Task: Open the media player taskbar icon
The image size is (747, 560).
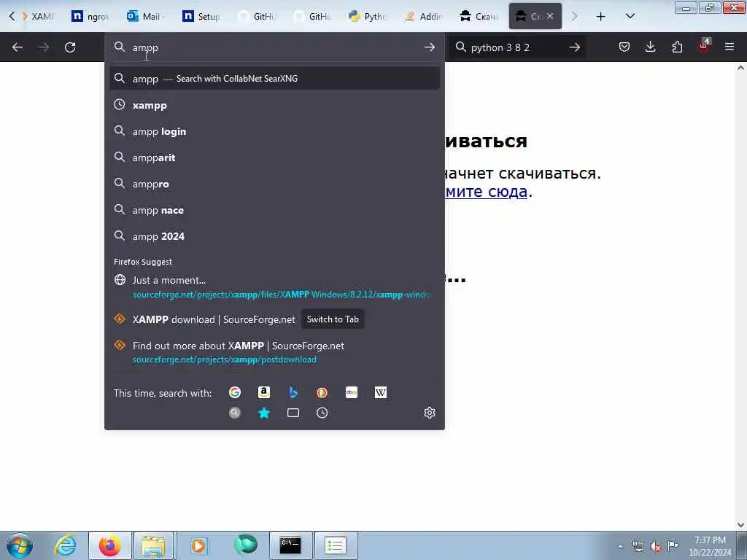Action: [198, 545]
